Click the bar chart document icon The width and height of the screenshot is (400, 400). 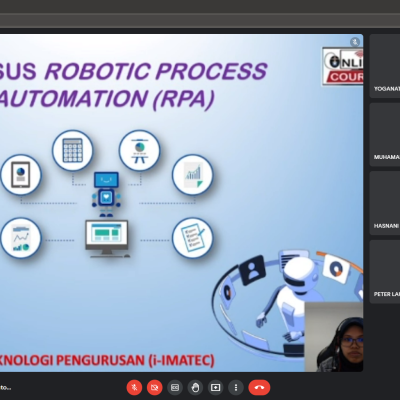(193, 175)
